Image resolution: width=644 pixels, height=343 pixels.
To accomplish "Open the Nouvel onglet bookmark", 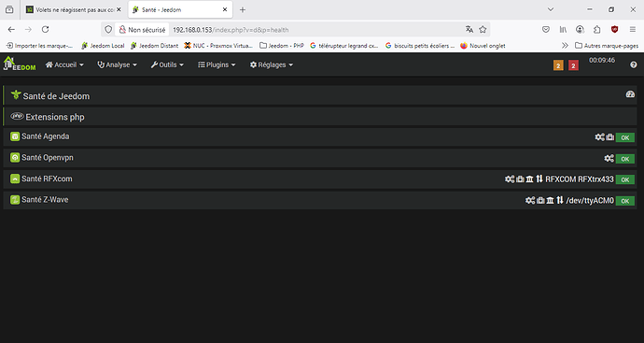I will coord(483,46).
